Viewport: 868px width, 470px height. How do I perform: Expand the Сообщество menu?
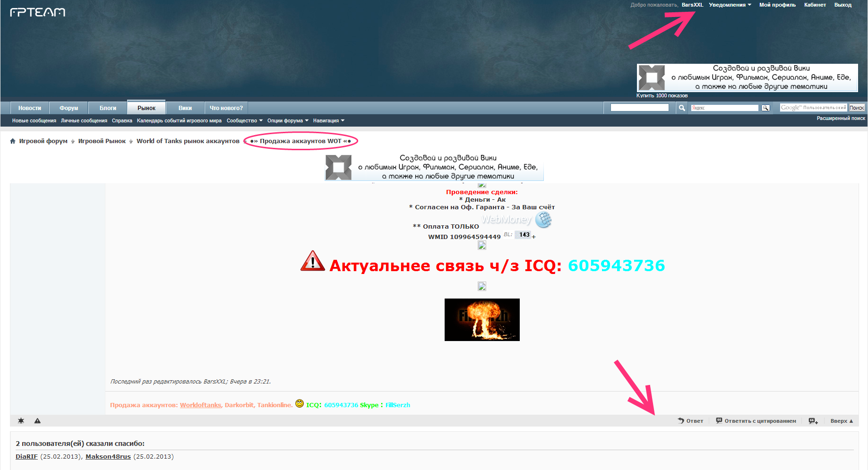244,120
